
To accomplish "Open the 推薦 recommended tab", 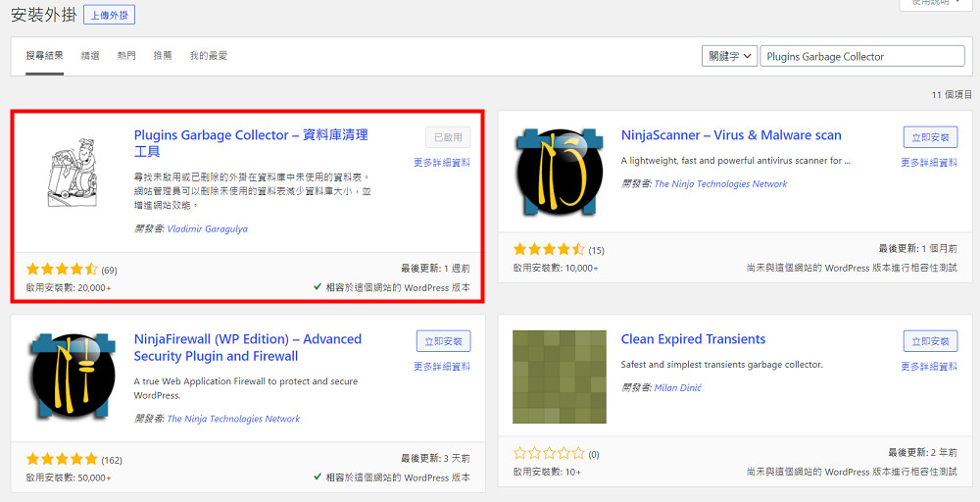I will tap(163, 56).
